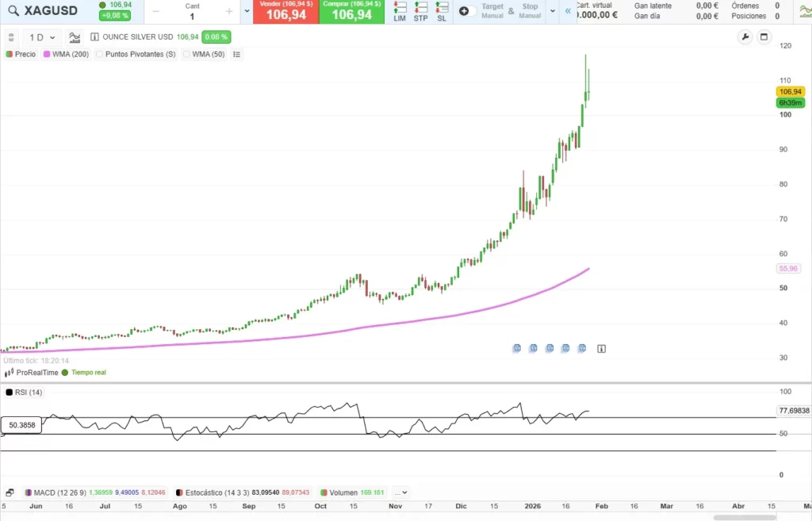Toggle the Target and Stop manual switch
The image size is (812, 521).
[x=468, y=11]
